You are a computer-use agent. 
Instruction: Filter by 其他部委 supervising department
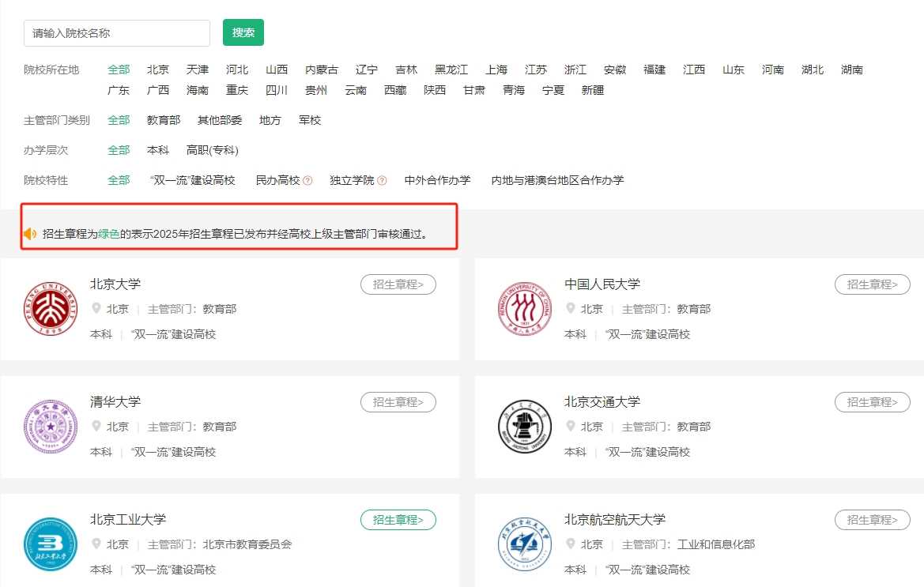(220, 120)
